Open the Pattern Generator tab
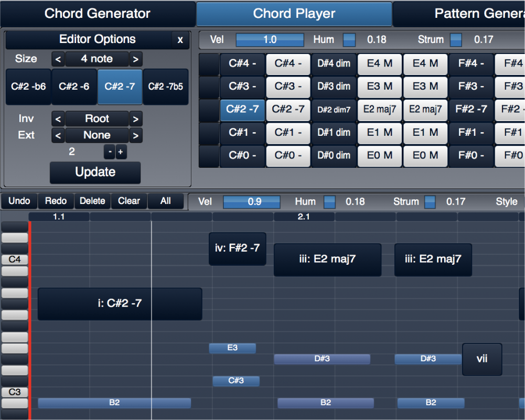The image size is (525, 420). (x=459, y=14)
